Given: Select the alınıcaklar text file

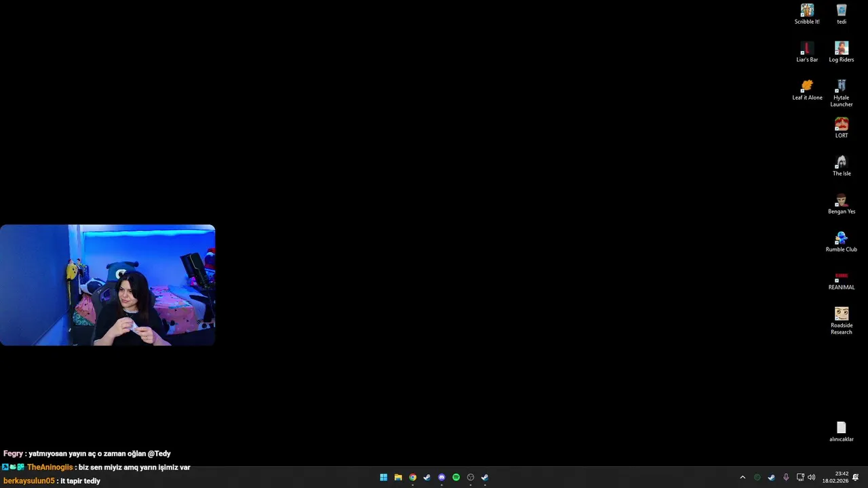Looking at the screenshot, I should click(x=842, y=432).
